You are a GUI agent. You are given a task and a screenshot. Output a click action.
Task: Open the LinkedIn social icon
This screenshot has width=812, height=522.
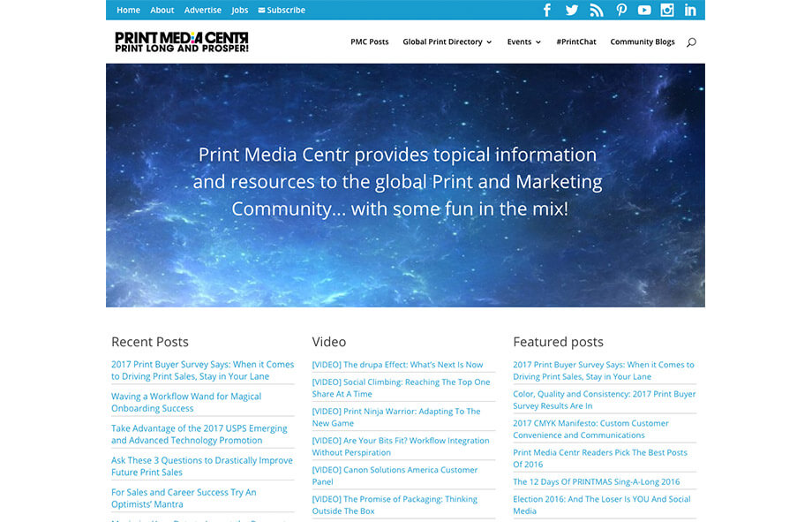tap(690, 10)
